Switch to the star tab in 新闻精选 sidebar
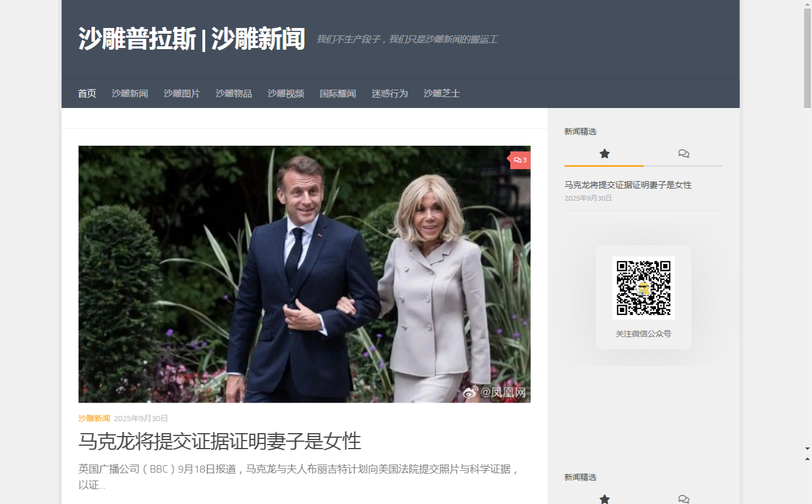 [x=603, y=154]
